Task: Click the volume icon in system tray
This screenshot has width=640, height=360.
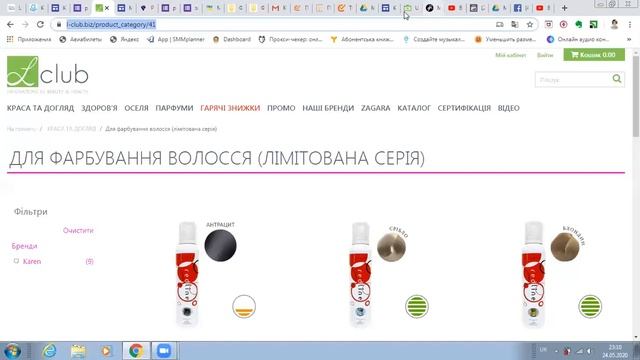Action: 589,351
